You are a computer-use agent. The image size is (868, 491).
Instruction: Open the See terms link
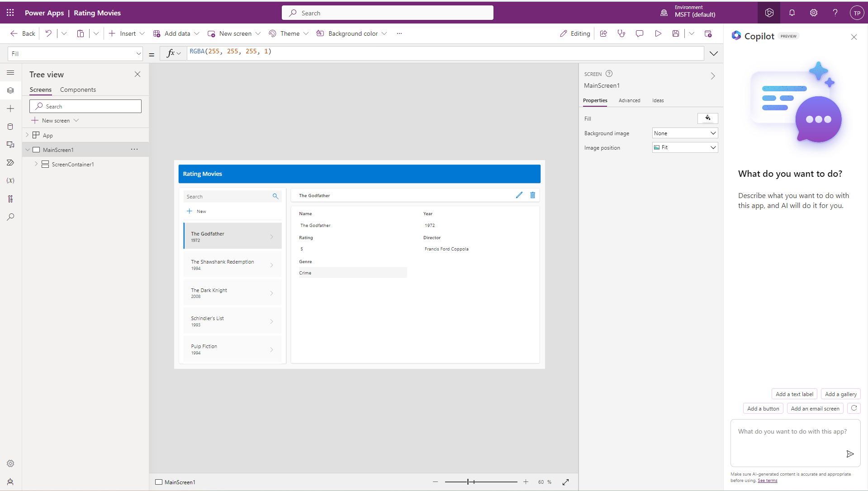(x=767, y=481)
